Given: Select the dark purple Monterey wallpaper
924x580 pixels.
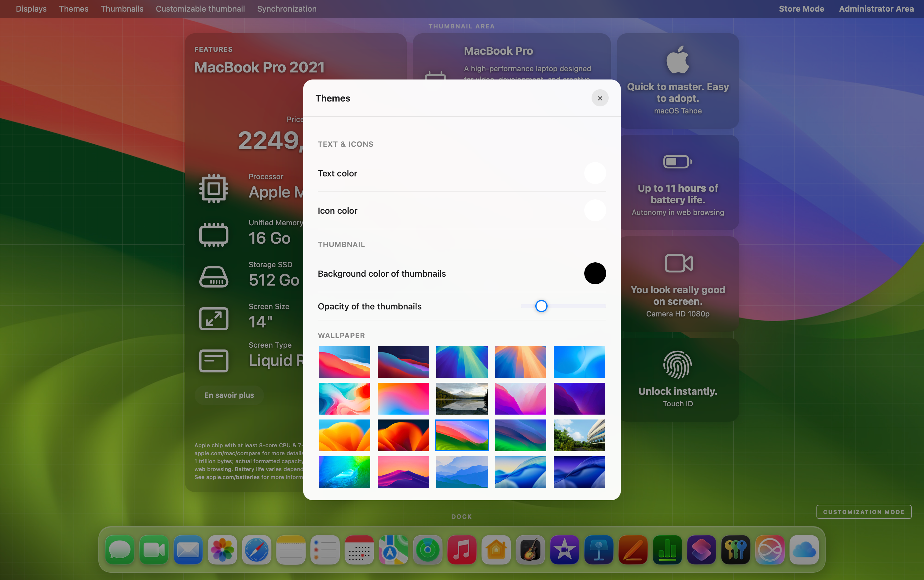Looking at the screenshot, I should click(579, 399).
